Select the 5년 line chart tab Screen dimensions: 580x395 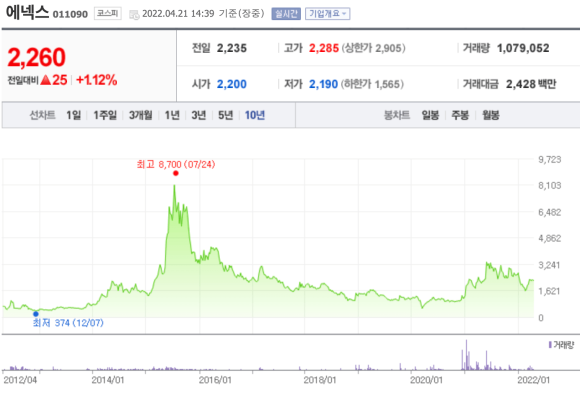(225, 115)
